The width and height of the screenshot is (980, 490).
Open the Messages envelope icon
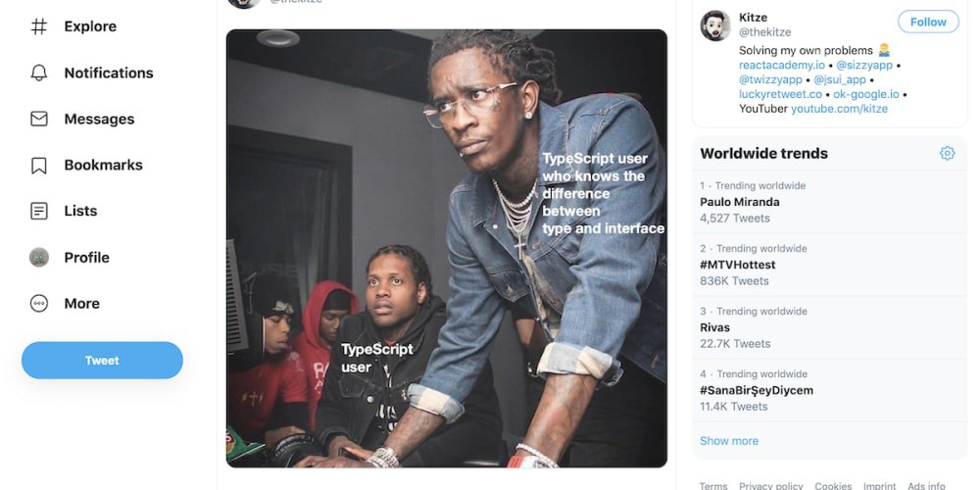click(x=39, y=119)
